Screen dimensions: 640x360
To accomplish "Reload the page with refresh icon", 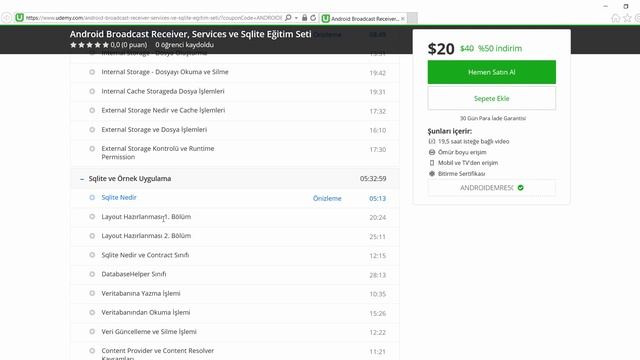I will coord(313,18).
